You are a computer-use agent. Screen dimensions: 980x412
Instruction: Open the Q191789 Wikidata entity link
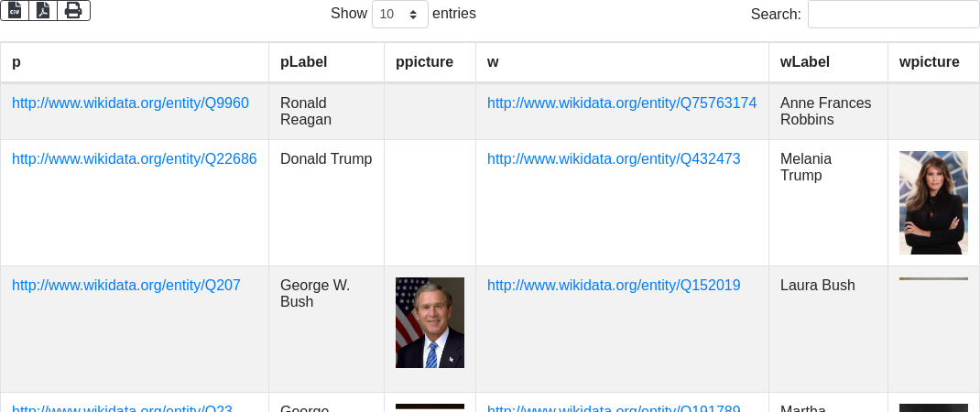tap(614, 408)
